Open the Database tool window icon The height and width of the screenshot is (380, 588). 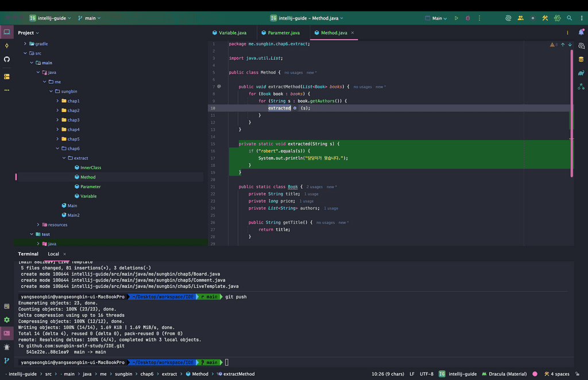[581, 59]
